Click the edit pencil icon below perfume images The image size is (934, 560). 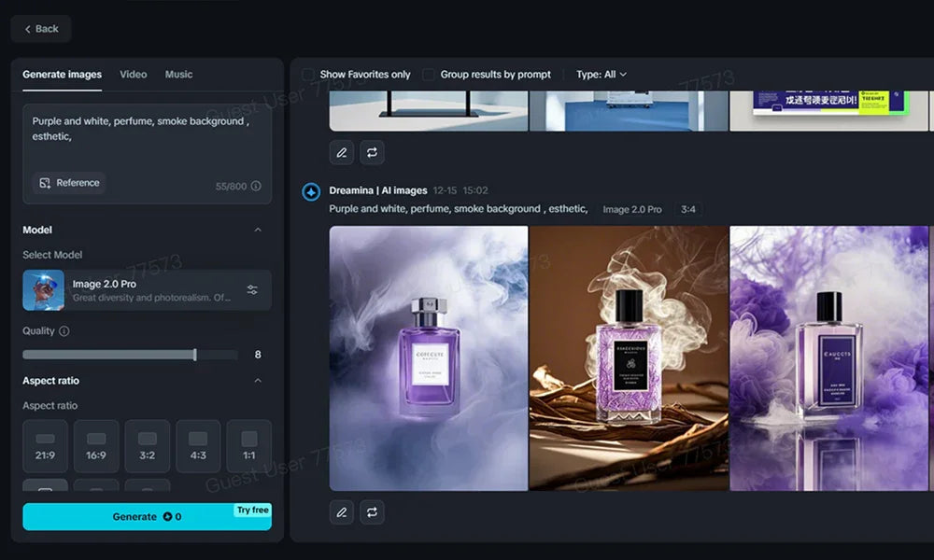(x=342, y=512)
